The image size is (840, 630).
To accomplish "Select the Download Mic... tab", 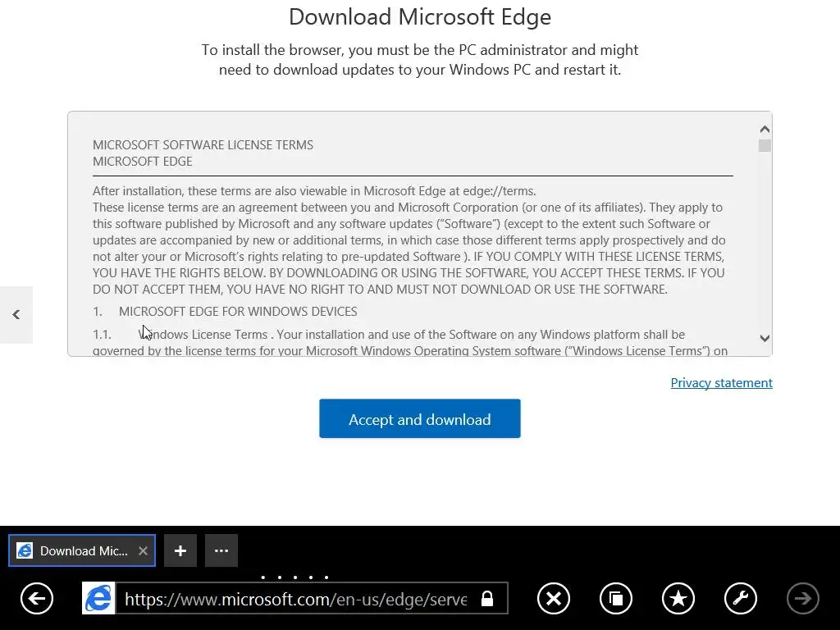I will point(82,550).
